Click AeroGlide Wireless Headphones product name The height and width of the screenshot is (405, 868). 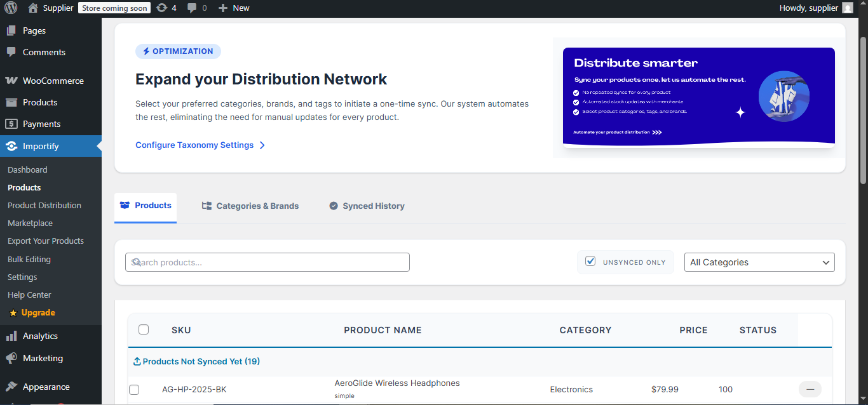click(x=397, y=383)
